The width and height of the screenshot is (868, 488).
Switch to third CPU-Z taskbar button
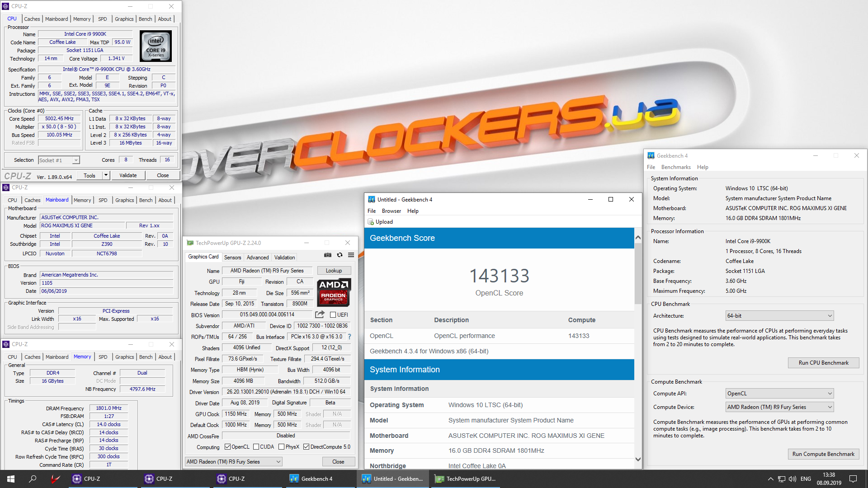click(x=249, y=479)
